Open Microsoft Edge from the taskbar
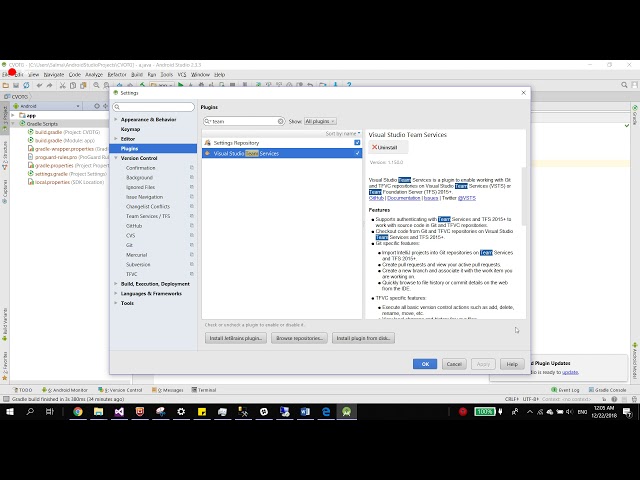640x480 pixels. (326, 412)
